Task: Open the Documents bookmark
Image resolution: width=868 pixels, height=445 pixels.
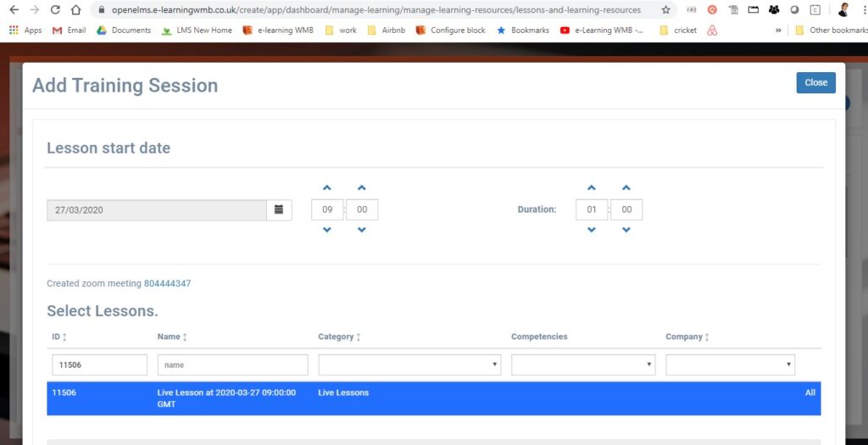Action: [124, 31]
